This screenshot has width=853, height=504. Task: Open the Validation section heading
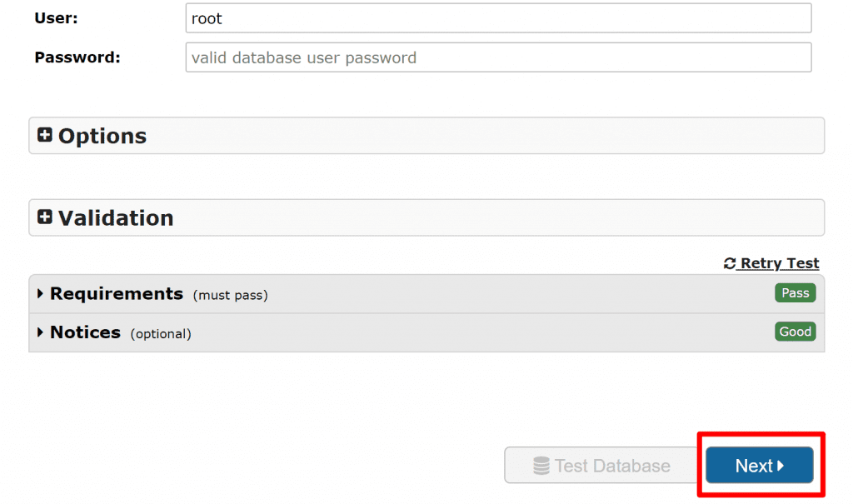(116, 217)
